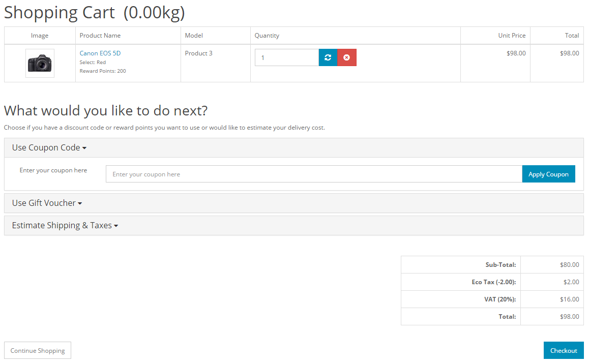Expand the Estimate Shipping & Taxes heading
This screenshot has height=364, width=589.
[x=62, y=225]
